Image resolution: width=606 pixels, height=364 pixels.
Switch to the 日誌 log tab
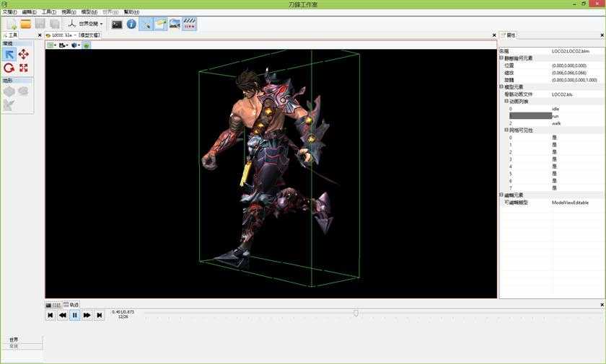pyautogui.click(x=53, y=305)
